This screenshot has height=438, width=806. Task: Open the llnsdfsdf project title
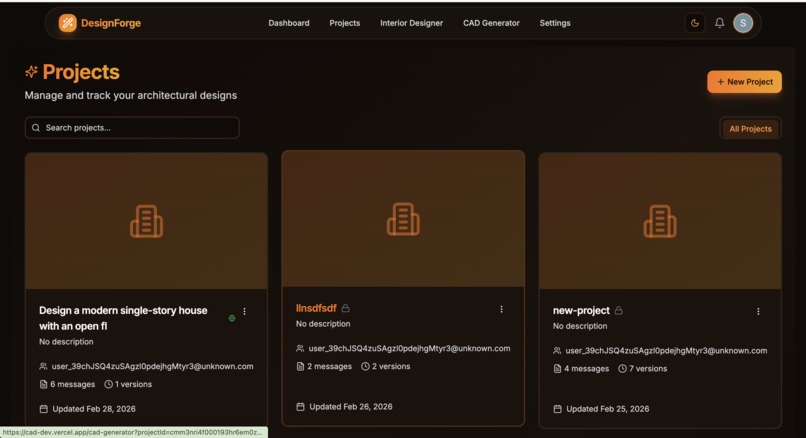(x=316, y=308)
